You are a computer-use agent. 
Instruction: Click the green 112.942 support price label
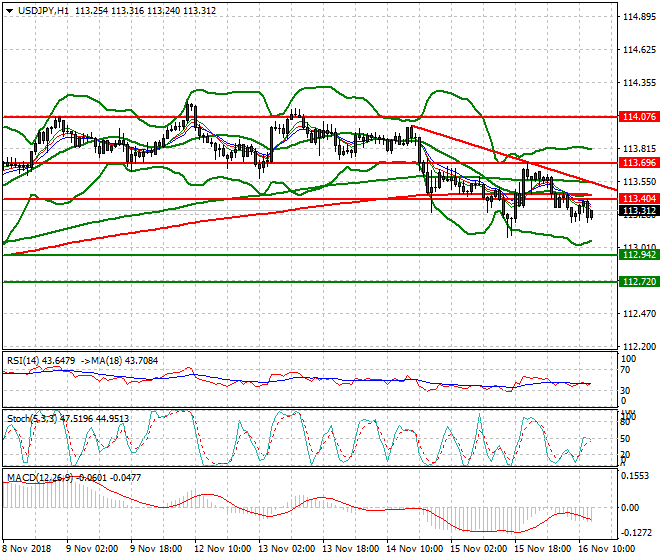point(639,255)
